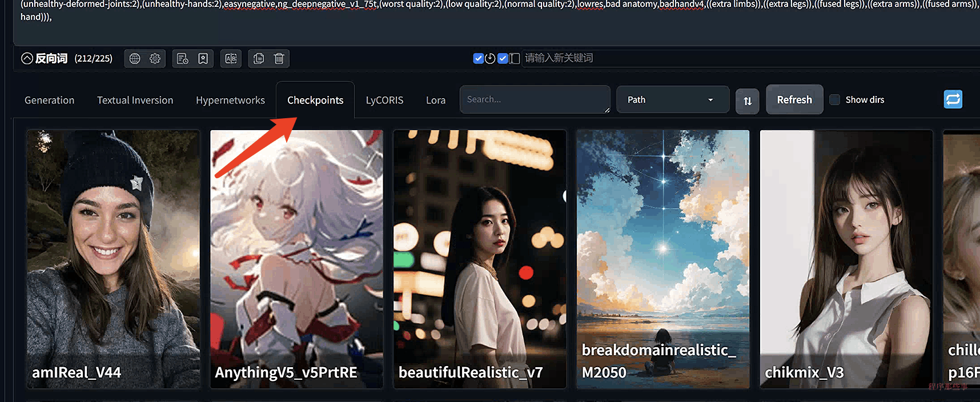Click the favorites bookmark icon
The width and height of the screenshot is (980, 402).
pos(203,59)
